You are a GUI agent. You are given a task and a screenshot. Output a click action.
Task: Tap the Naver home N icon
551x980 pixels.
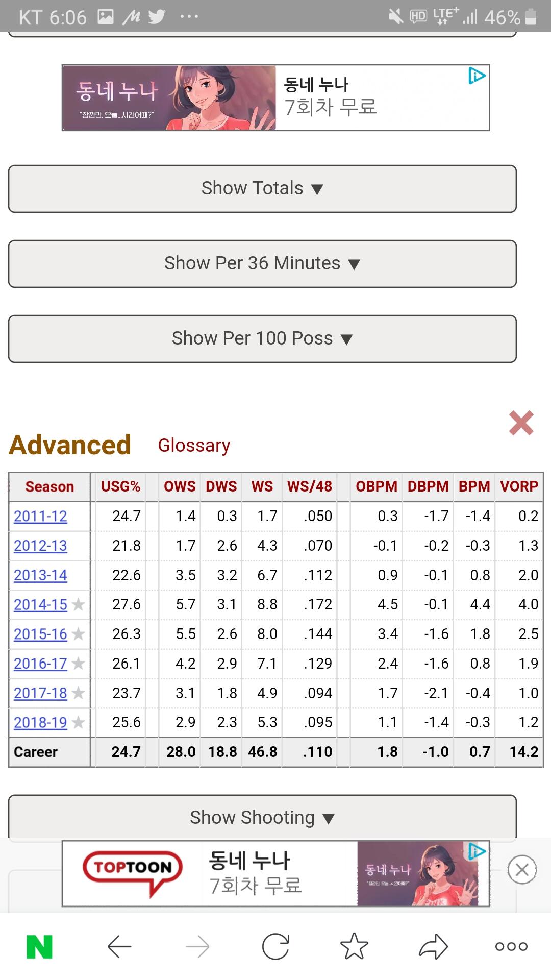point(39,947)
